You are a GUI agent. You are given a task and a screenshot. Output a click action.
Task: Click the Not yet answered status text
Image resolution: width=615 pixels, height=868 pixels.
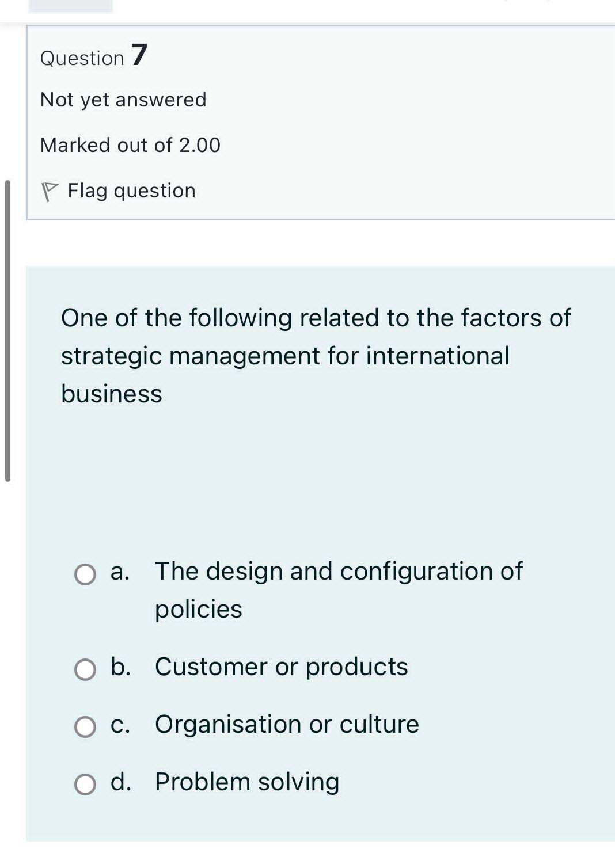123,99
